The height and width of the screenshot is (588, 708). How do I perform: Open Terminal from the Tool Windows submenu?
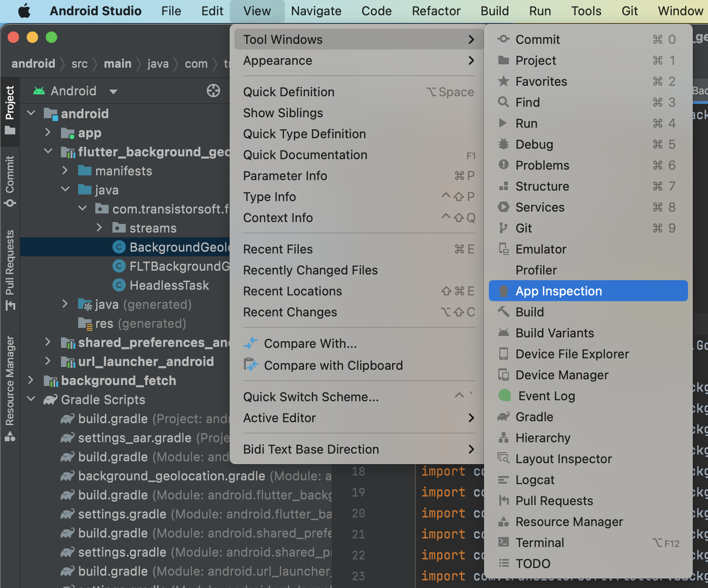540,542
